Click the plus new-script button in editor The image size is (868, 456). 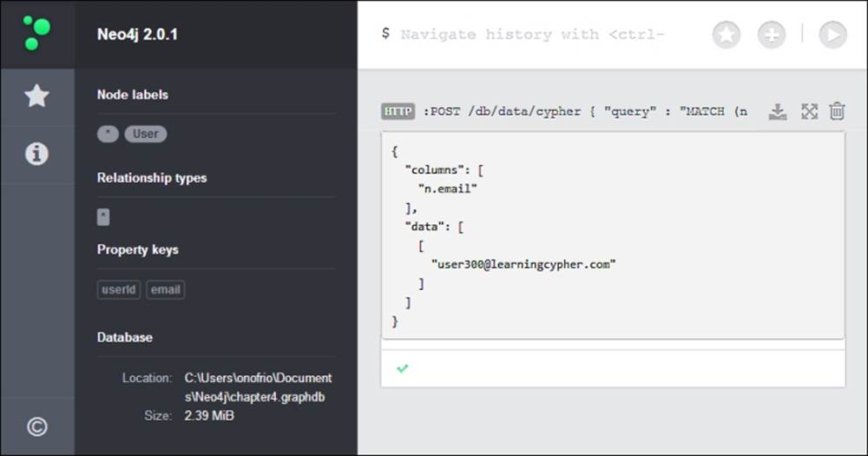click(772, 35)
